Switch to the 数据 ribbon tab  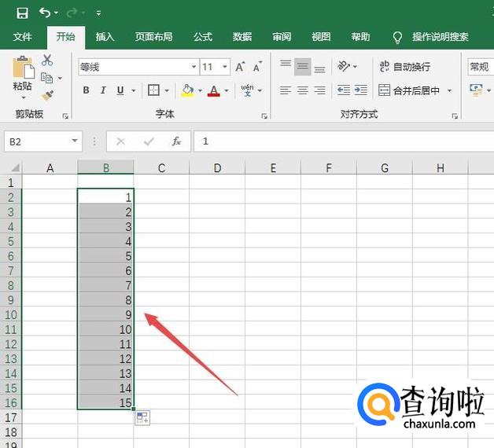pyautogui.click(x=242, y=37)
